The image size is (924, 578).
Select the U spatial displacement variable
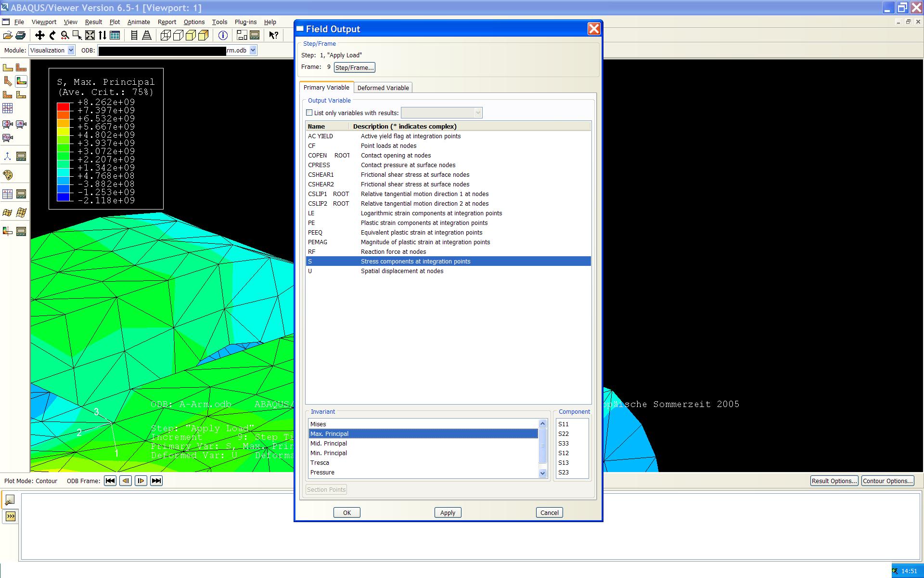click(x=448, y=271)
